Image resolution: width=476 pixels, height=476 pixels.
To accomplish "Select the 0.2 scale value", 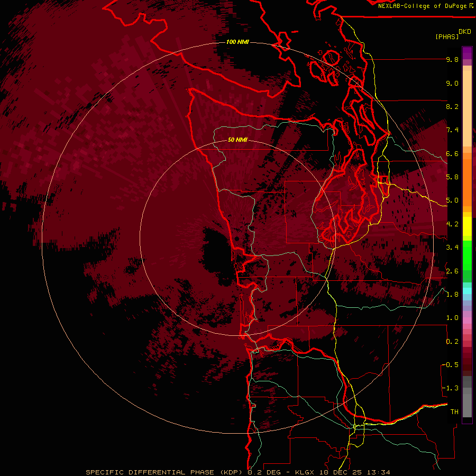I will tap(452, 342).
